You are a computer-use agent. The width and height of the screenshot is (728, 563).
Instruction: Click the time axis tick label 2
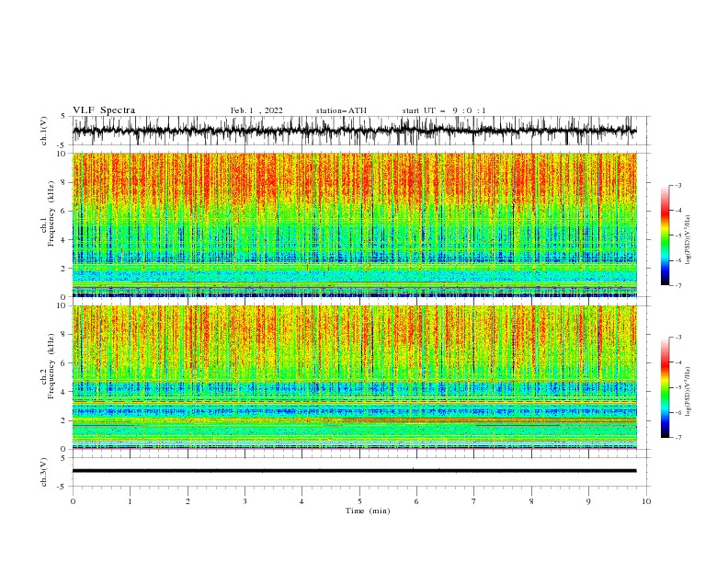click(x=188, y=501)
